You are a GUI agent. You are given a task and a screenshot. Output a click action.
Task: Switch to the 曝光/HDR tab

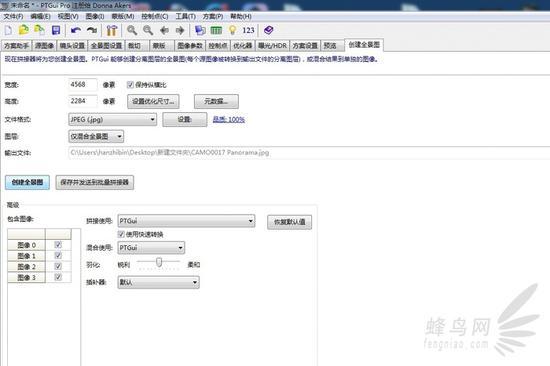pos(272,46)
